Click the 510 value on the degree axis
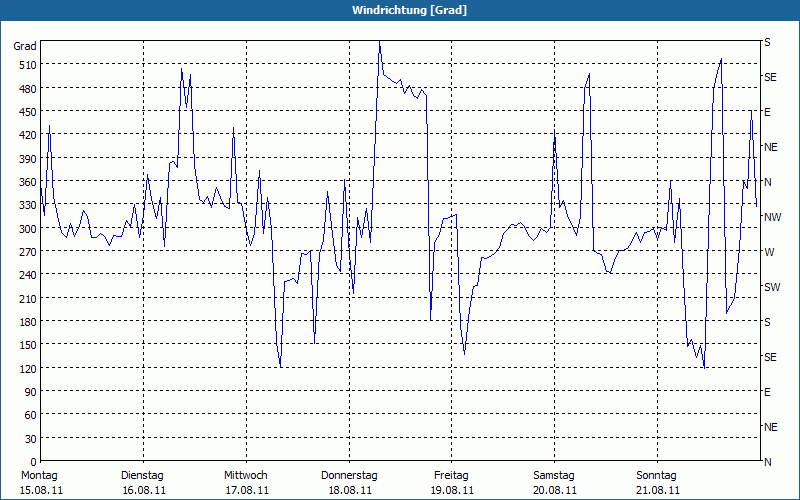 [28, 65]
